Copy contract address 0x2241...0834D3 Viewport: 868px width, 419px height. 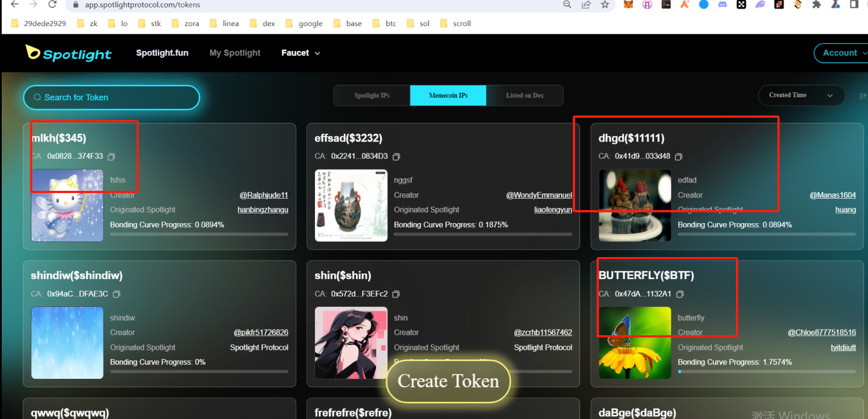point(396,156)
